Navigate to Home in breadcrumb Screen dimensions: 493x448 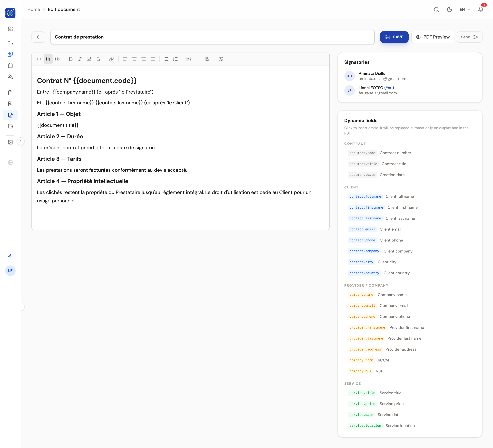point(33,9)
